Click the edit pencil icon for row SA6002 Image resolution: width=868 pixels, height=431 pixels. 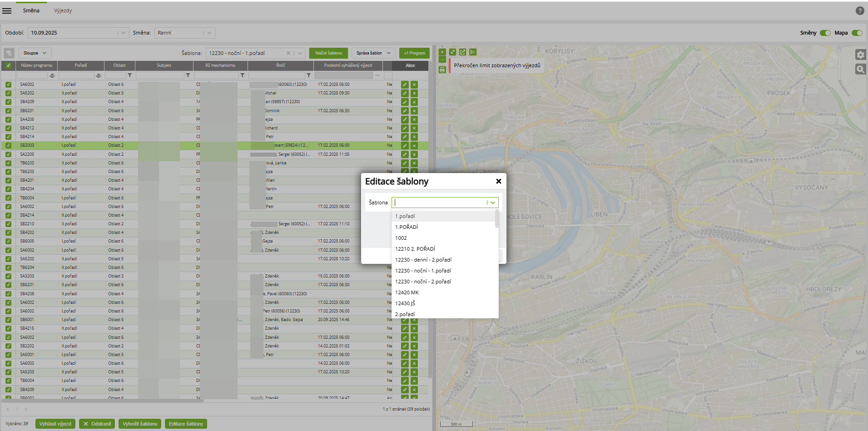click(x=404, y=84)
